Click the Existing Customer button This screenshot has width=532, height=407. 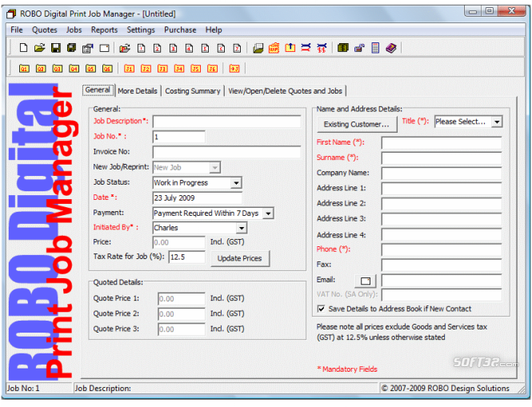point(357,124)
